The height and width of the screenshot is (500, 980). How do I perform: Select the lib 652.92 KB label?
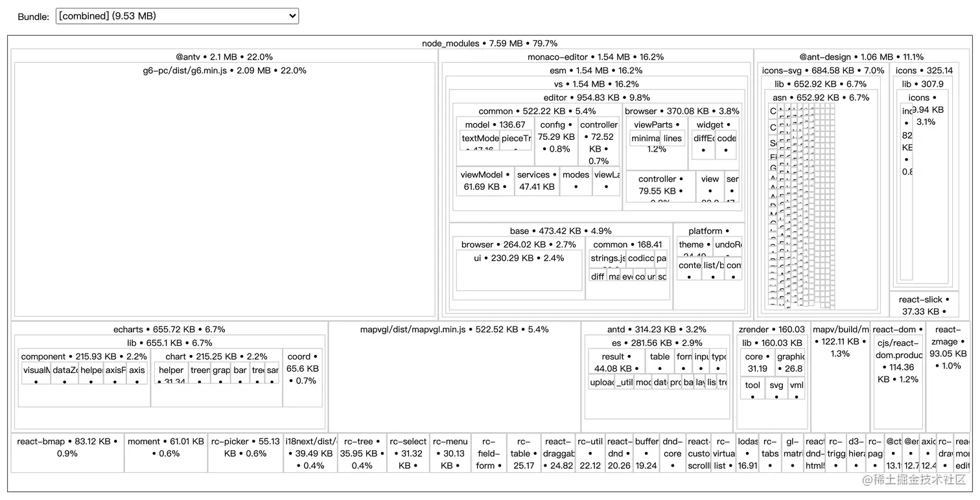[820, 84]
